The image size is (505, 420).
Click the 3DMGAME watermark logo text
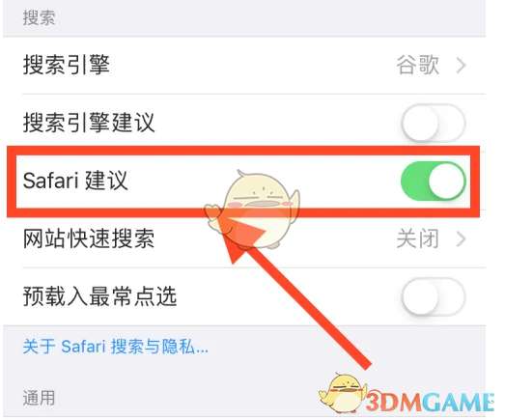coord(429,402)
